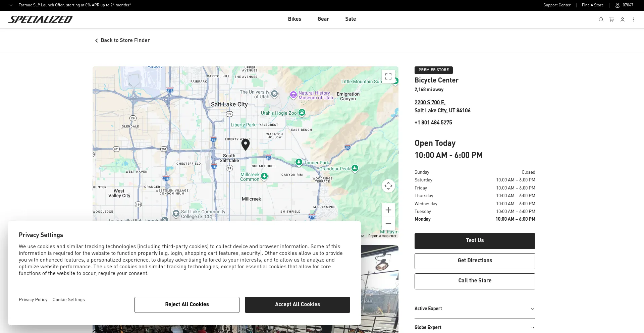The width and height of the screenshot is (644, 333).
Task: Collapse the promo banner chevron
Action: coord(11,5)
